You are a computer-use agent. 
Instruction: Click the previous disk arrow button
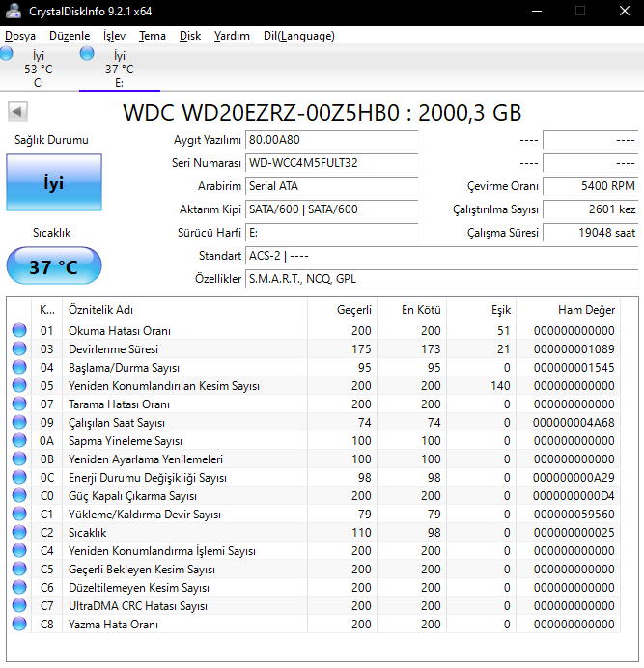[17, 112]
